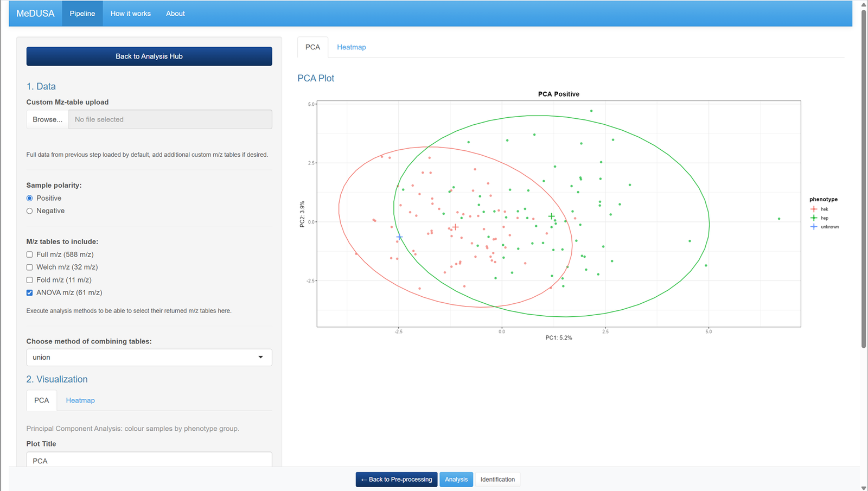
Task: Click the MeDUSA brand logo
Action: [x=35, y=14]
